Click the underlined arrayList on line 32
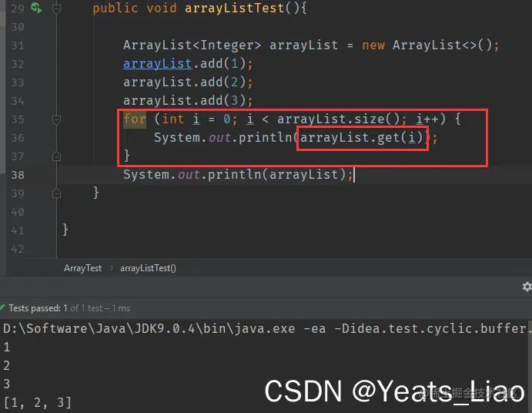This screenshot has height=413, width=532. point(157,63)
